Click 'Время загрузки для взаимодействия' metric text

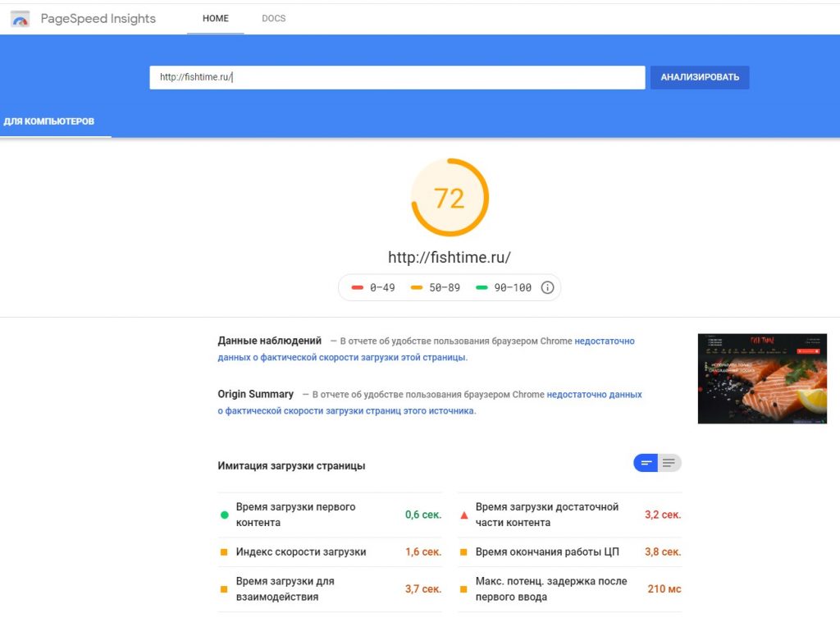[285, 588]
